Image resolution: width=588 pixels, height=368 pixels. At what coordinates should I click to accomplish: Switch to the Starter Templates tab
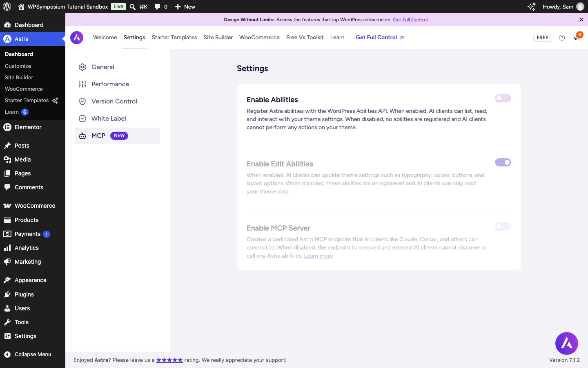point(174,37)
